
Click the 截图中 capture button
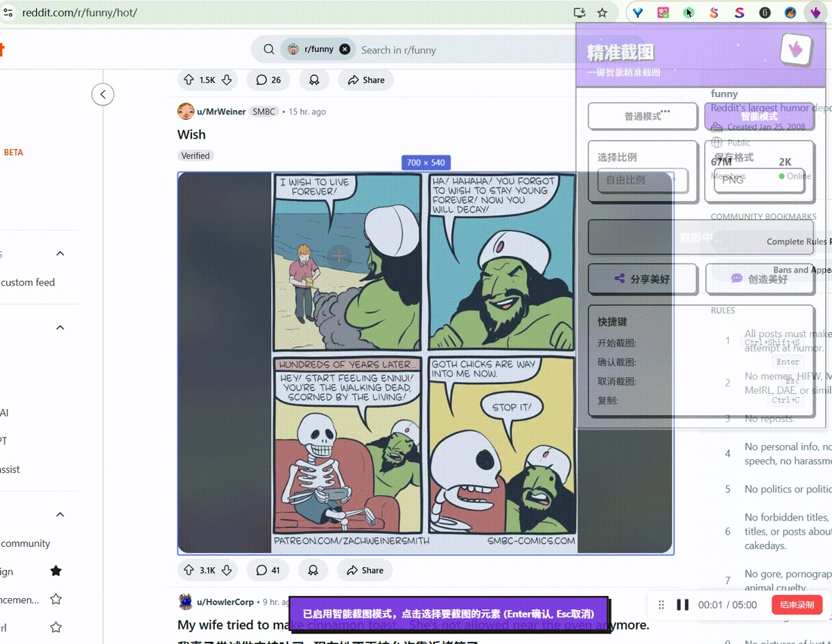tap(700, 238)
